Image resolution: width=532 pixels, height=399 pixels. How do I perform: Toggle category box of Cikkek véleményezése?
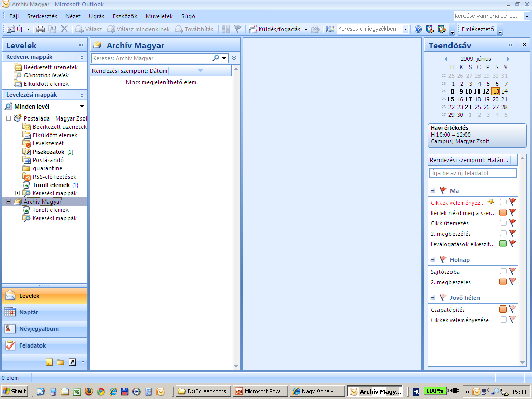coord(503,320)
